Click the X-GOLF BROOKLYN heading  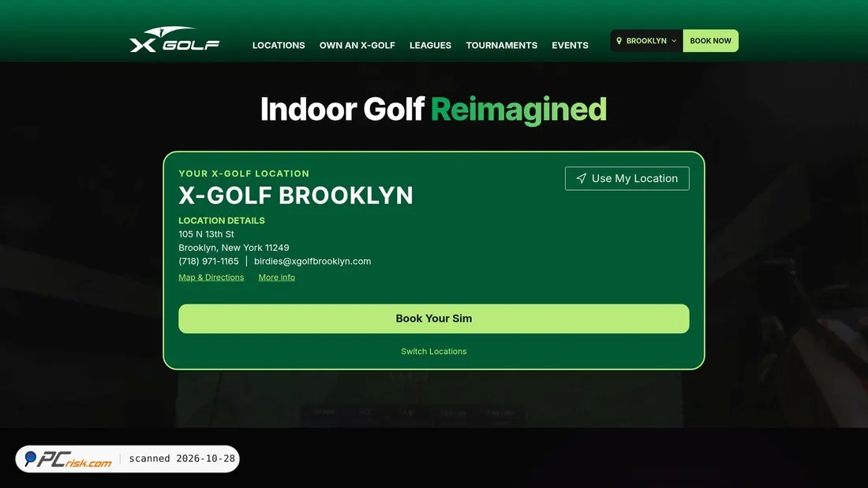click(x=296, y=196)
